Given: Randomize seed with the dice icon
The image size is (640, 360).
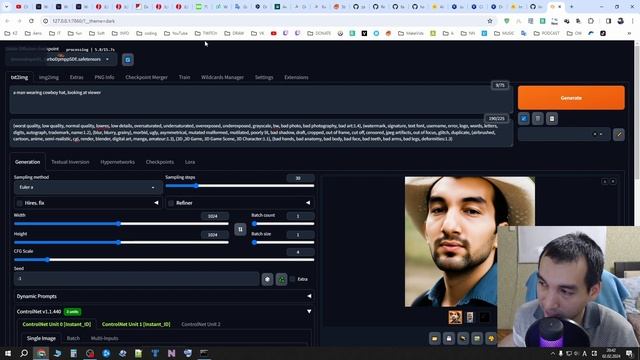Looking at the screenshot, I should point(267,279).
